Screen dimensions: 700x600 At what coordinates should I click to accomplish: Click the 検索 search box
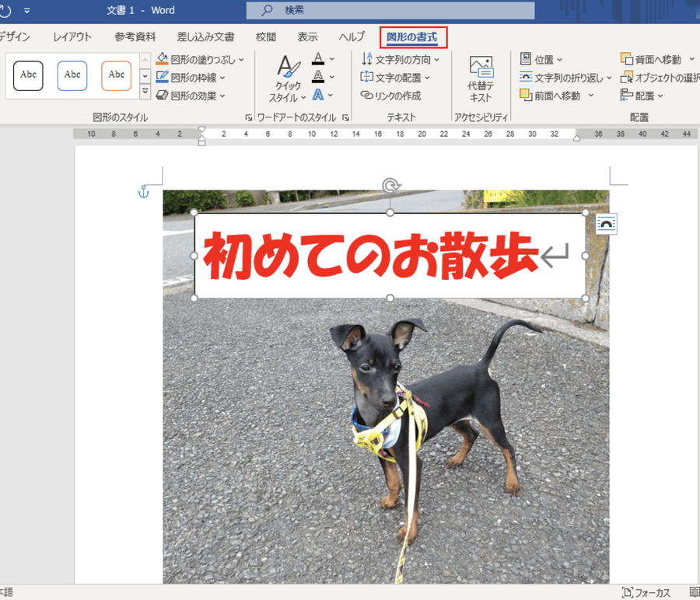pos(390,10)
